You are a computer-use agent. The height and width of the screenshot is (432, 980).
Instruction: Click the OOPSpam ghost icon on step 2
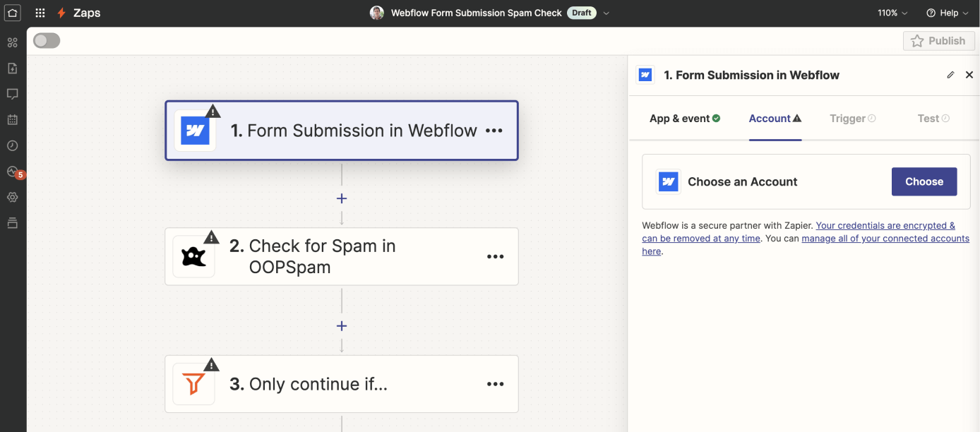pyautogui.click(x=194, y=257)
